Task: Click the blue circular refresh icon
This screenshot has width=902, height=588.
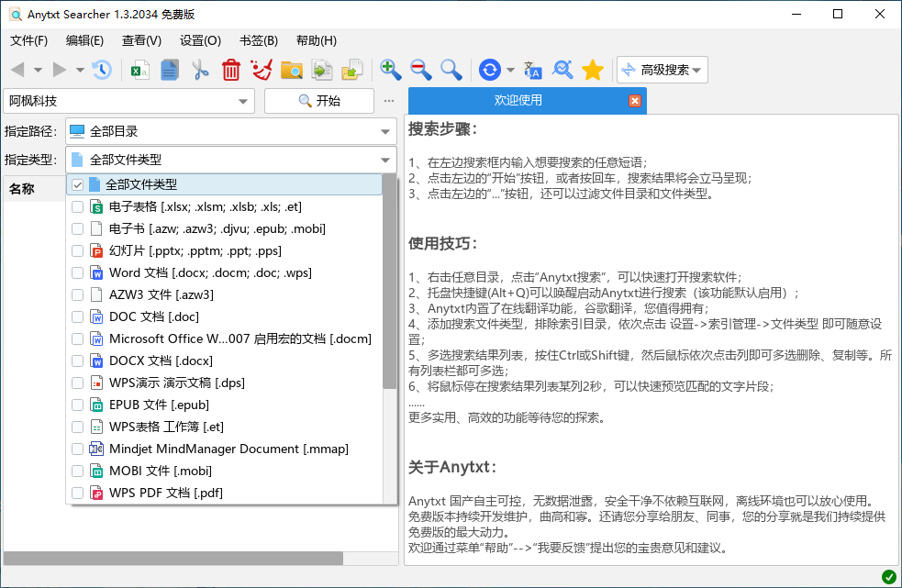Action: (490, 71)
